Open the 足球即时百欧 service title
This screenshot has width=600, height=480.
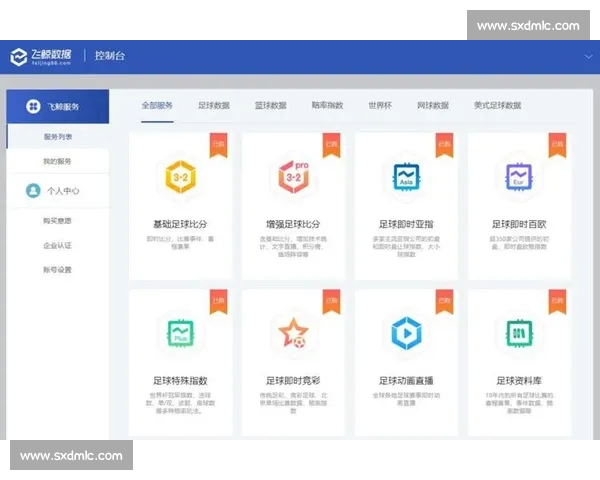pyautogui.click(x=519, y=224)
